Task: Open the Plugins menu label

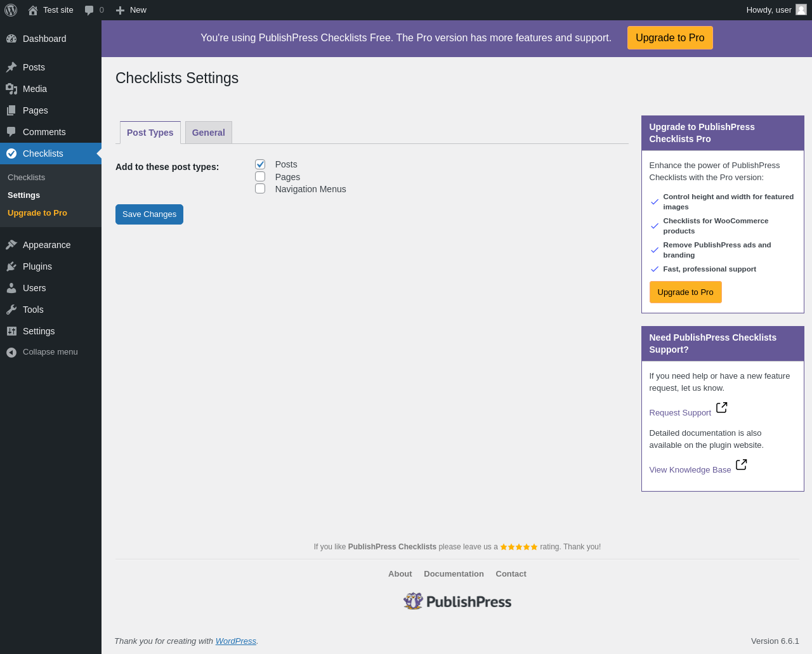Action: [37, 266]
